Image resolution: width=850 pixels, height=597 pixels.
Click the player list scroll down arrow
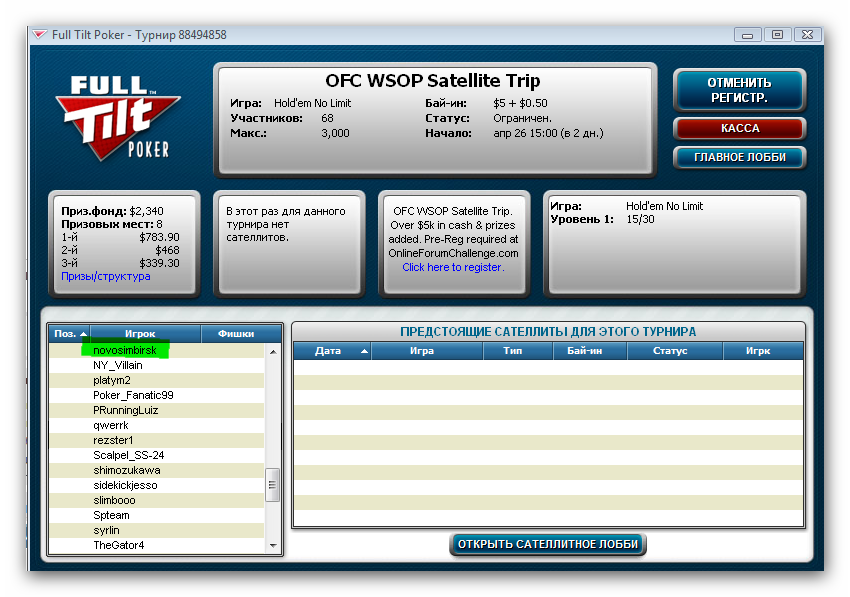273,545
